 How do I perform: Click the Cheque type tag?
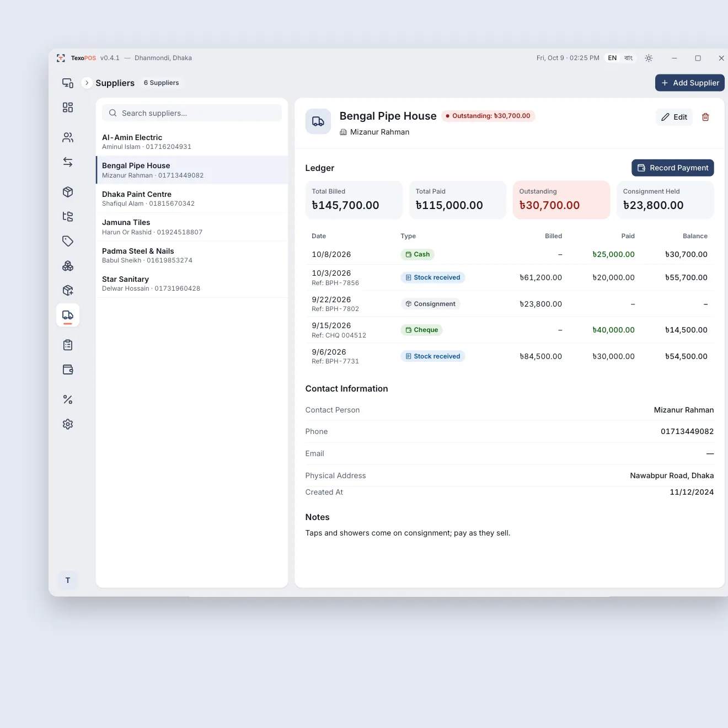[x=422, y=330]
